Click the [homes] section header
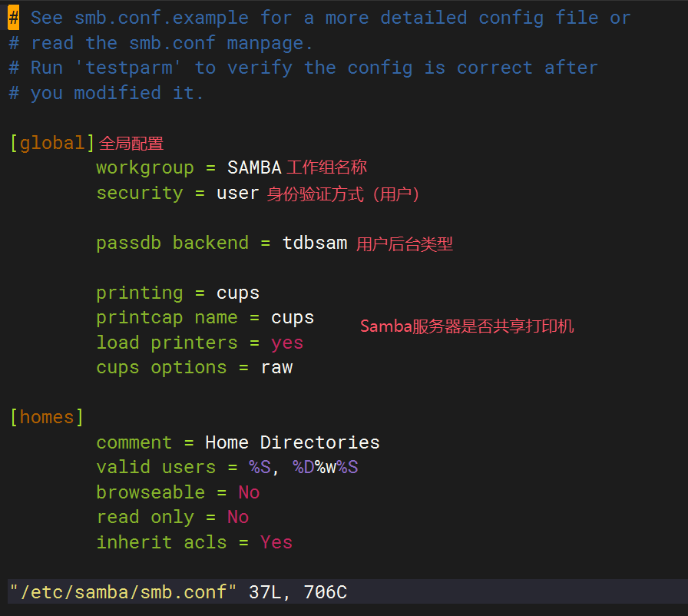Image resolution: width=688 pixels, height=616 pixels. point(47,417)
